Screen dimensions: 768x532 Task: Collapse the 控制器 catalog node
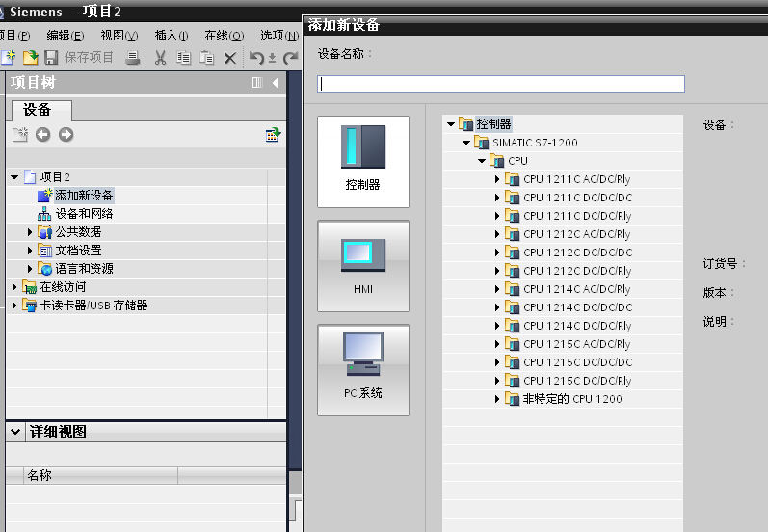tap(451, 124)
